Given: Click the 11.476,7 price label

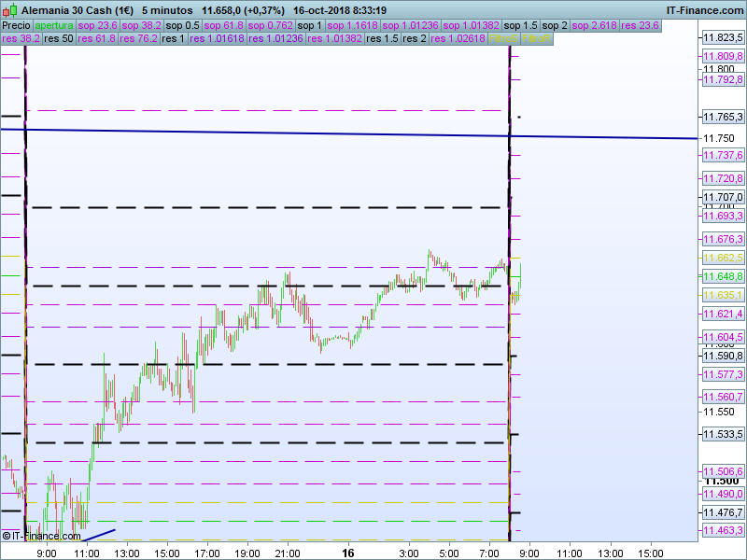Looking at the screenshot, I should [x=723, y=512].
